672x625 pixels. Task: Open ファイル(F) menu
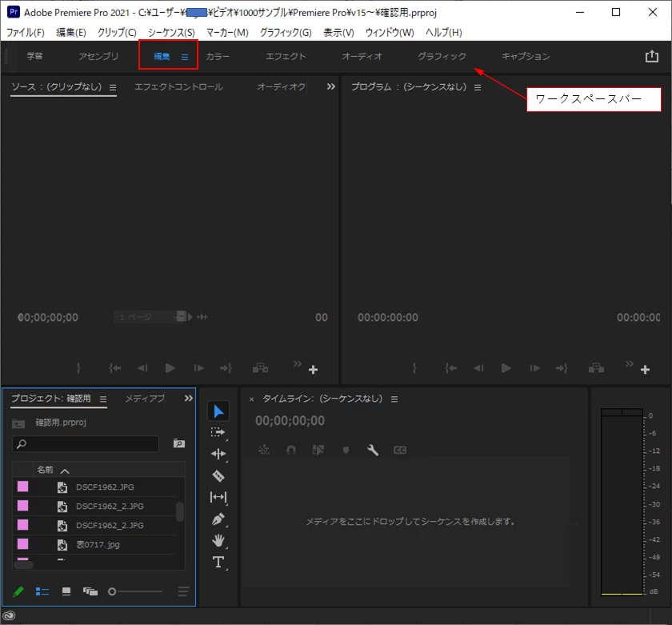[x=26, y=33]
